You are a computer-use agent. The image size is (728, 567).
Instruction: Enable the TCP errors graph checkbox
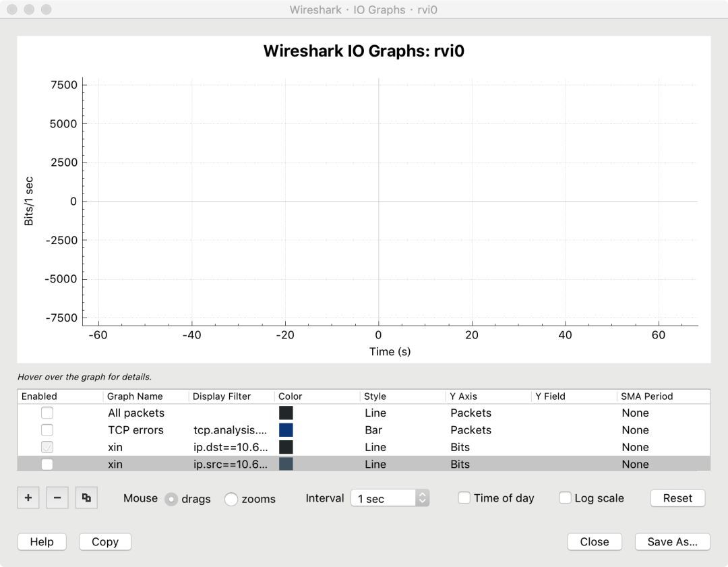click(x=47, y=430)
